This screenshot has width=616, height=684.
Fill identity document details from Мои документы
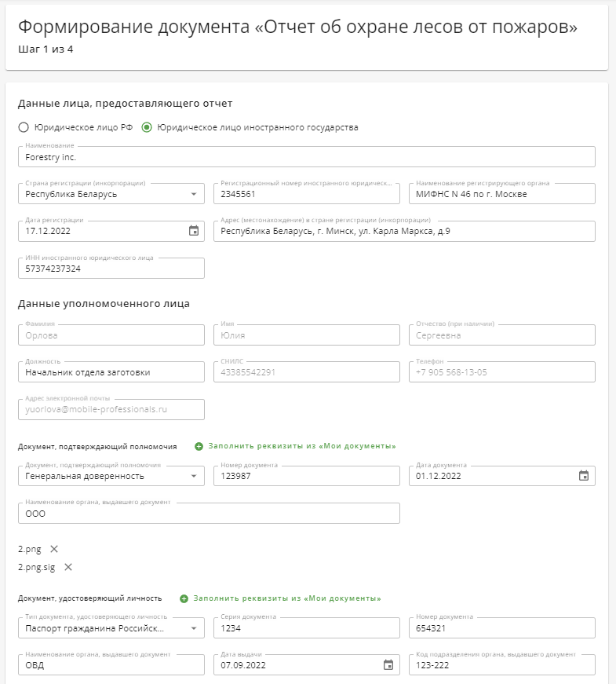(287, 598)
